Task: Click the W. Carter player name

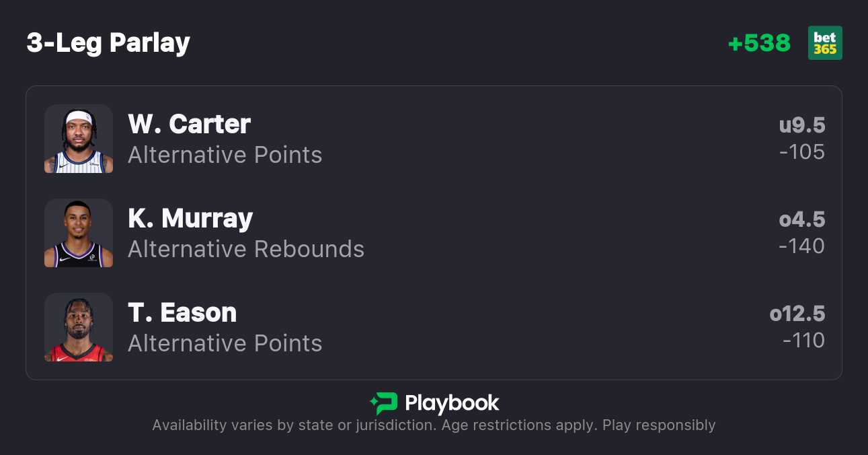Action: (x=189, y=124)
